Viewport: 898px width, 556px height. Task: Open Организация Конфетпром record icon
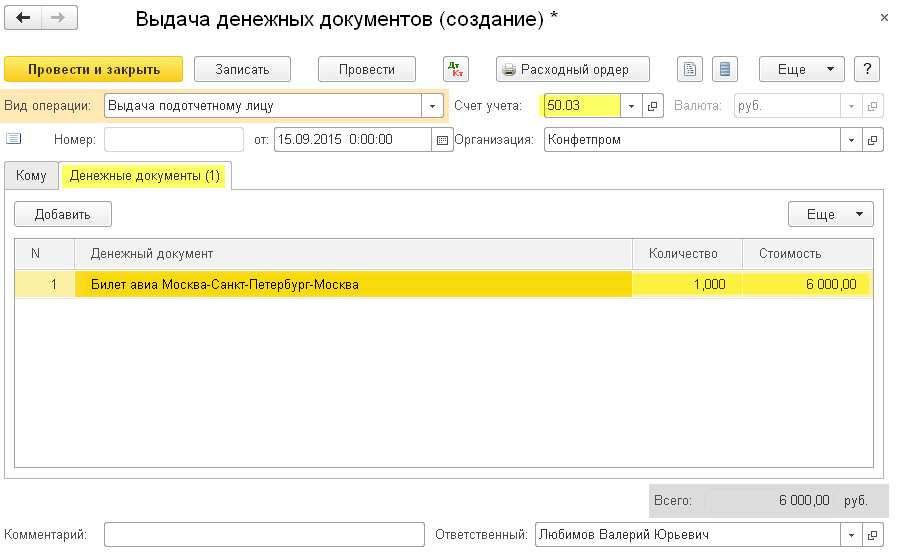(873, 140)
